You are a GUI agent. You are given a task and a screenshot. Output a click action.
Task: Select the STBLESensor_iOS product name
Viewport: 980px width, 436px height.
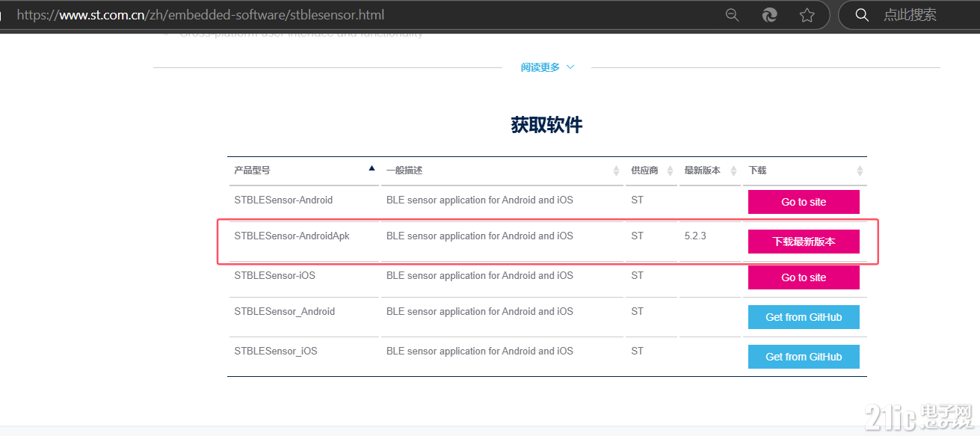click(x=275, y=351)
